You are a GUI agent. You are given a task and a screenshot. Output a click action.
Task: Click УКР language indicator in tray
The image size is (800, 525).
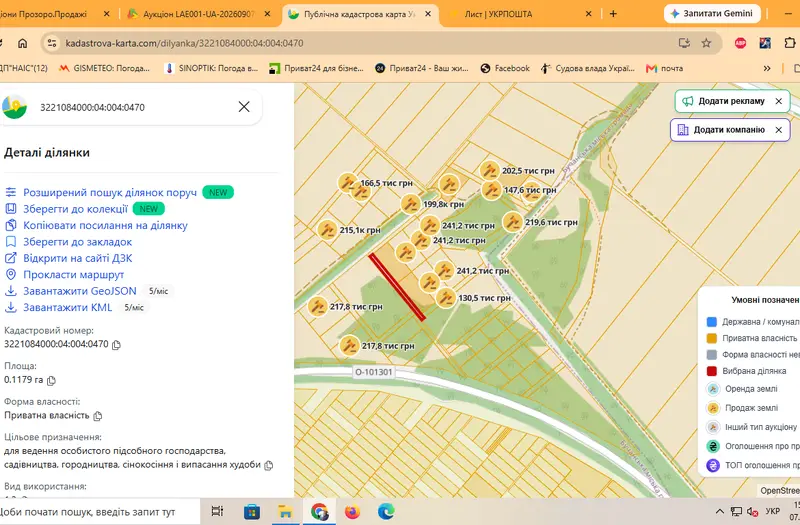click(x=772, y=511)
